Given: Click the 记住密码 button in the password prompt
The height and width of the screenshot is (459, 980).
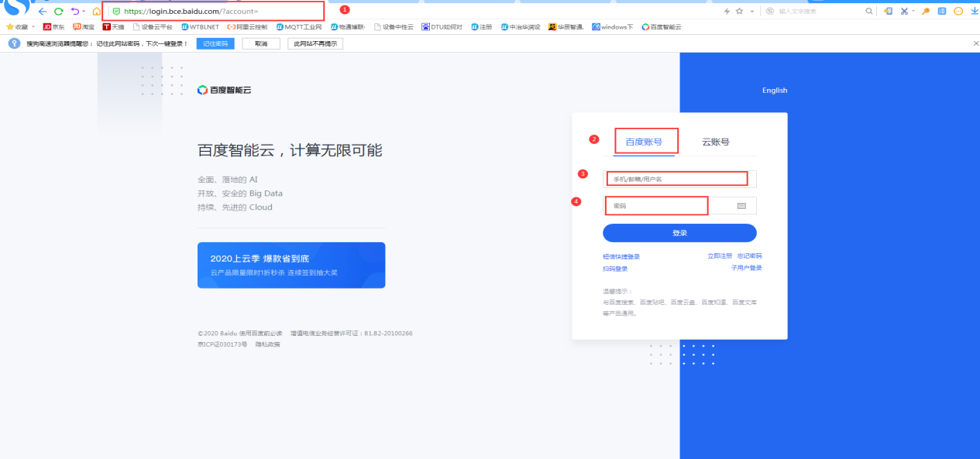Looking at the screenshot, I should pyautogui.click(x=215, y=43).
